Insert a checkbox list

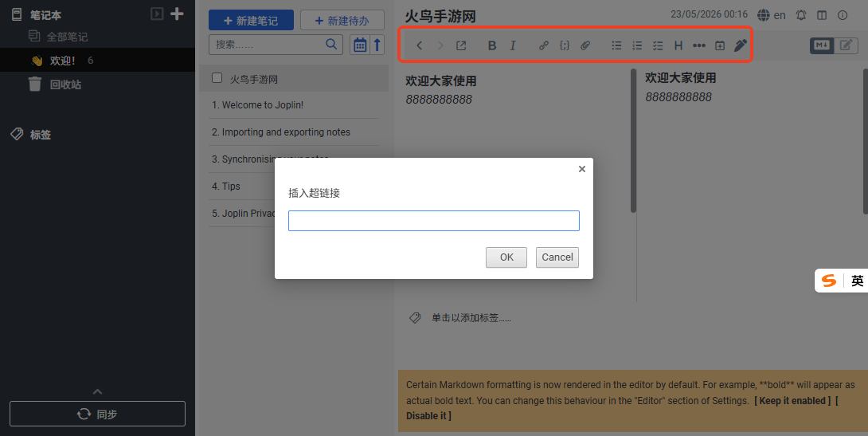[658, 45]
